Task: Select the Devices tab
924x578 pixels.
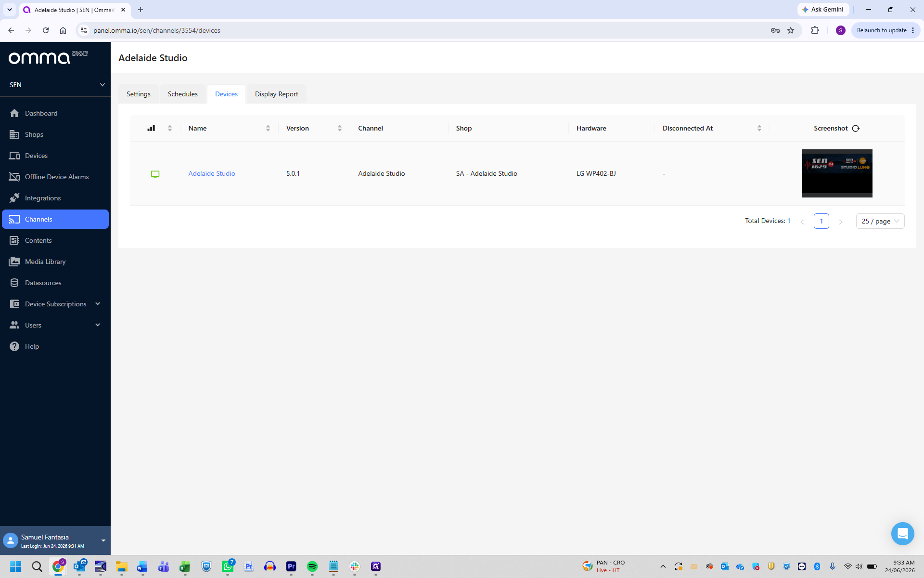Action: click(x=226, y=94)
